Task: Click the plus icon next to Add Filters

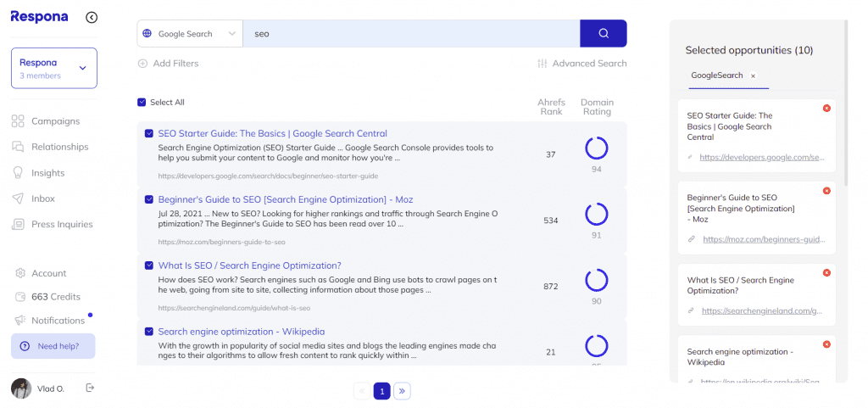Action: (x=142, y=64)
